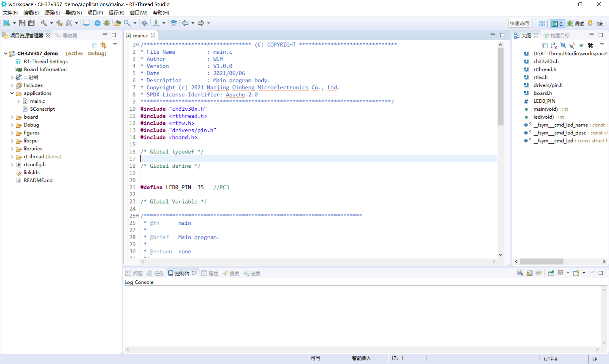Switch to the 构建目标 tab
This screenshot has width=609, height=364.
557,35
